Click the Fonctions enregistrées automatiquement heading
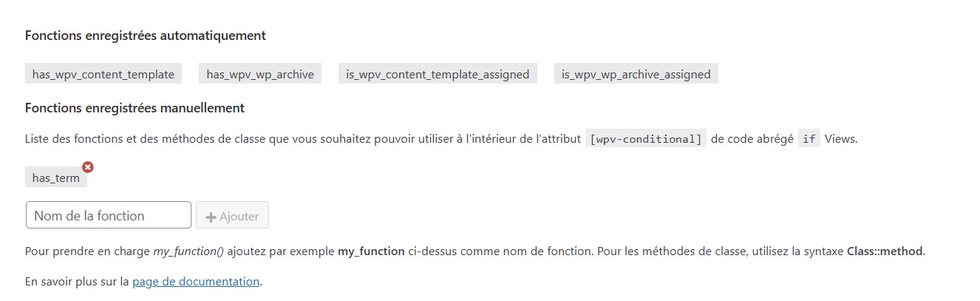This screenshot has width=980, height=301. click(146, 35)
